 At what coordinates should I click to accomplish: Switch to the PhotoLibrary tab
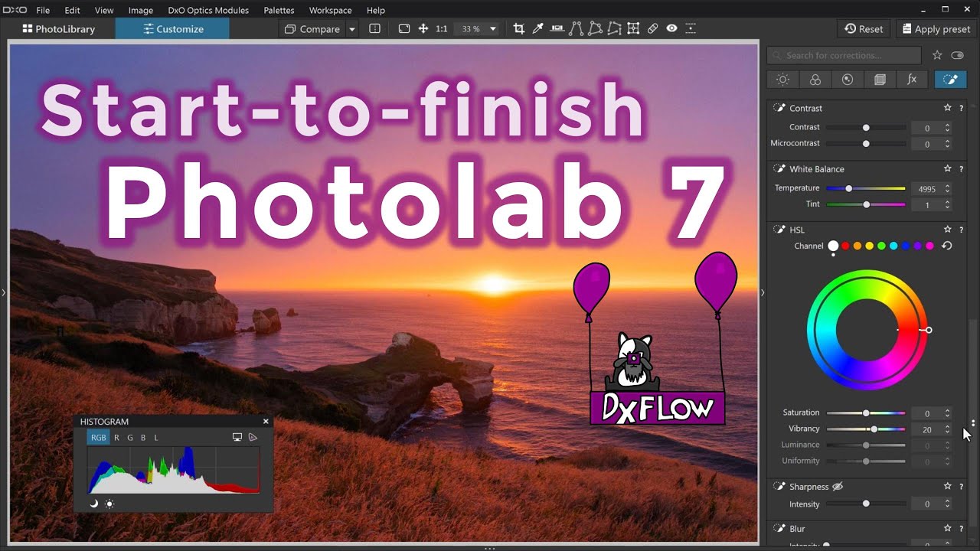[x=59, y=29]
